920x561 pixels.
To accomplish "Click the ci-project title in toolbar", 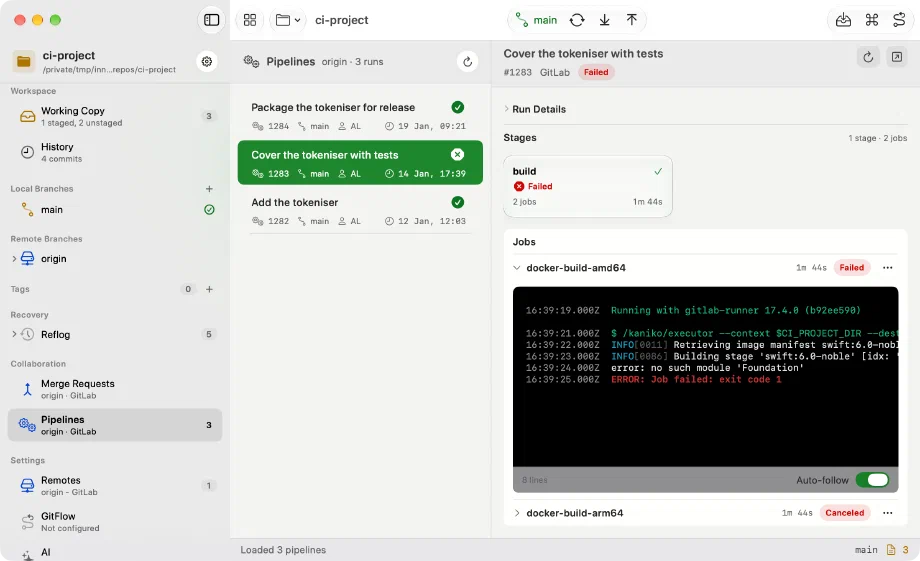I will [341, 20].
